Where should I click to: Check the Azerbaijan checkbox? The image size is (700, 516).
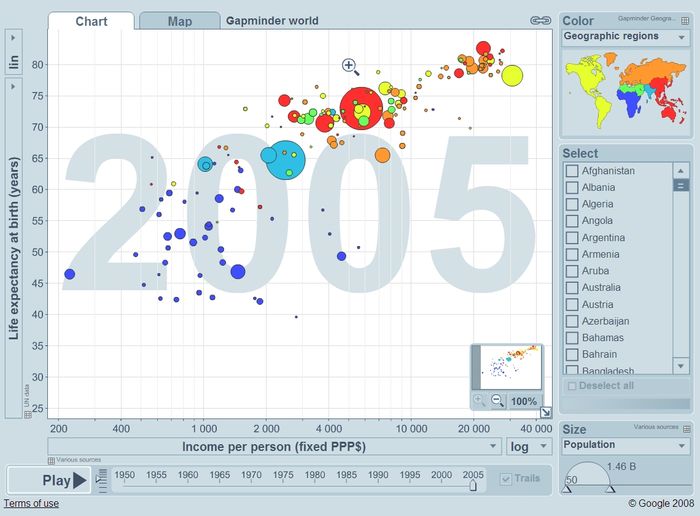click(x=571, y=321)
